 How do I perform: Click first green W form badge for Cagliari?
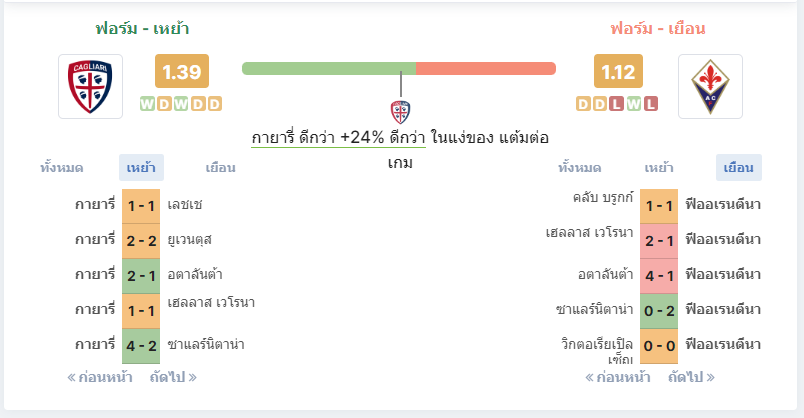148,104
